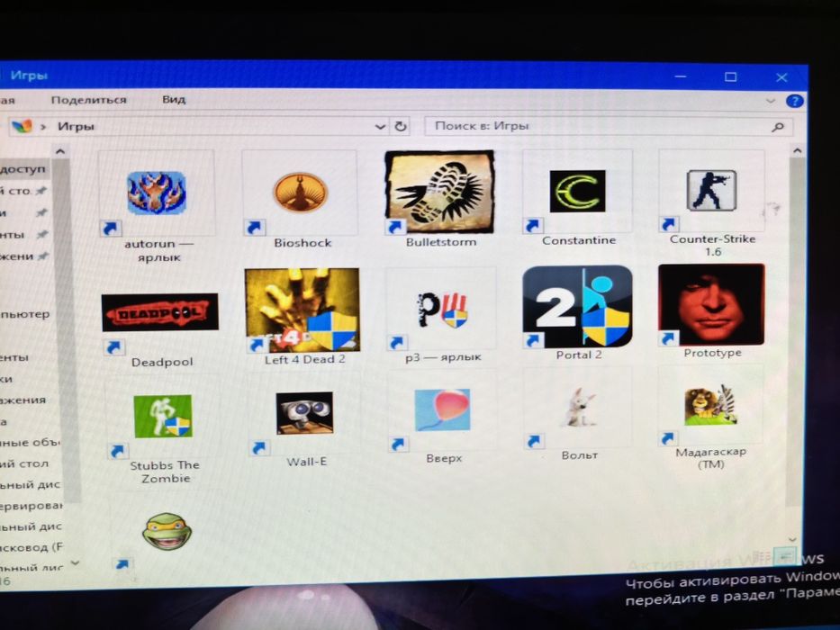Click the file list scroll down arrow
This screenshot has height=630, width=840.
coord(793,539)
